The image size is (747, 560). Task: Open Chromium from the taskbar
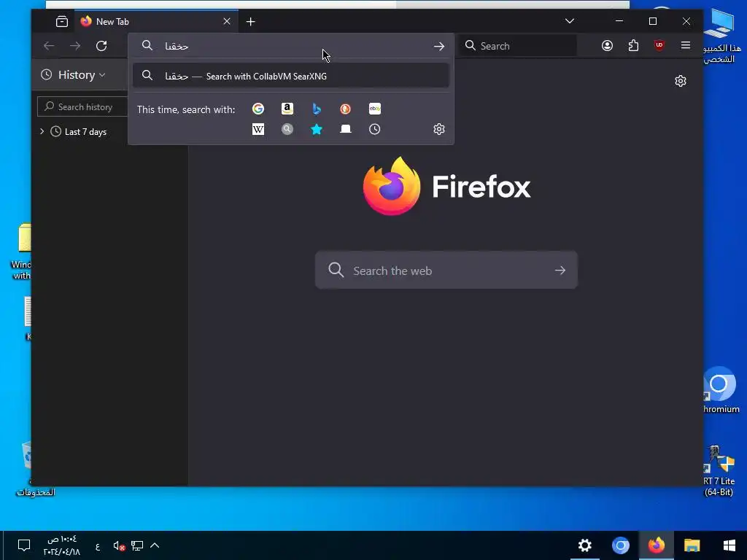pyautogui.click(x=620, y=545)
